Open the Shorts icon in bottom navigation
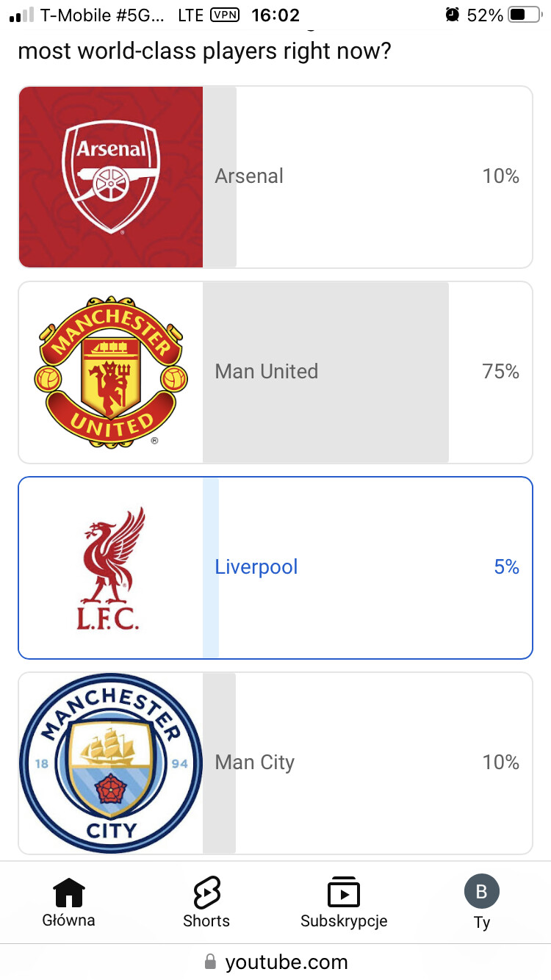Image resolution: width=551 pixels, height=980 pixels. [x=206, y=893]
